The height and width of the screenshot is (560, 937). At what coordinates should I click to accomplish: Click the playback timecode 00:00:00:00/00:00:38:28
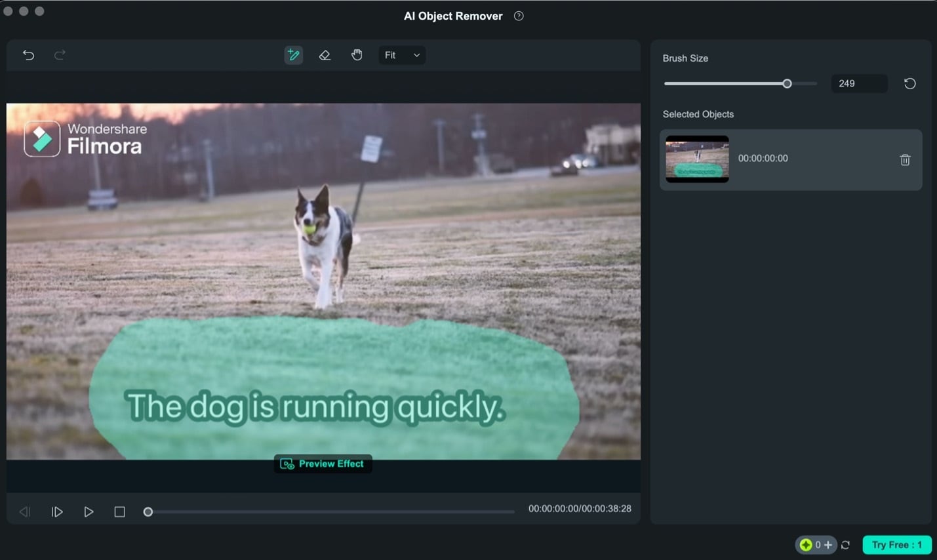(x=580, y=509)
